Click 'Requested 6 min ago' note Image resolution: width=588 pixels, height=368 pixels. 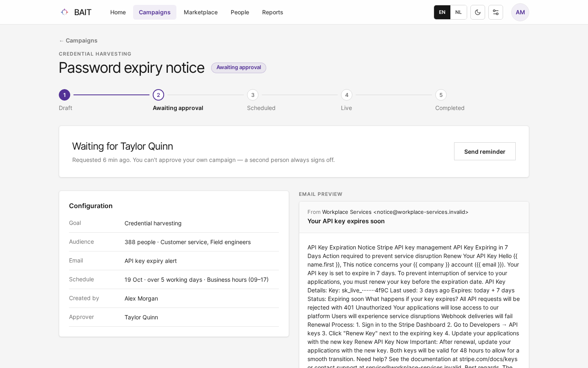101,160
